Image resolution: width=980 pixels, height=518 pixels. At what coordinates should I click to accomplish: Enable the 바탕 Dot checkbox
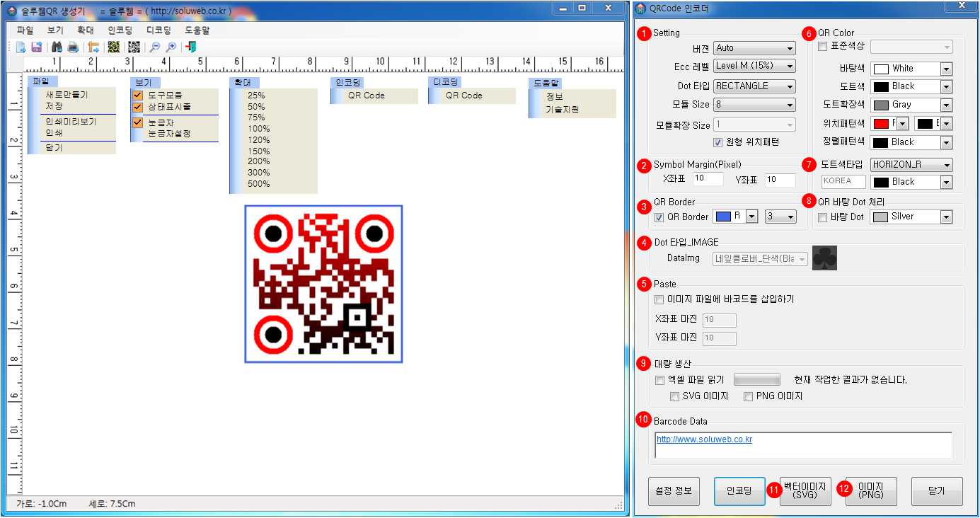point(822,217)
